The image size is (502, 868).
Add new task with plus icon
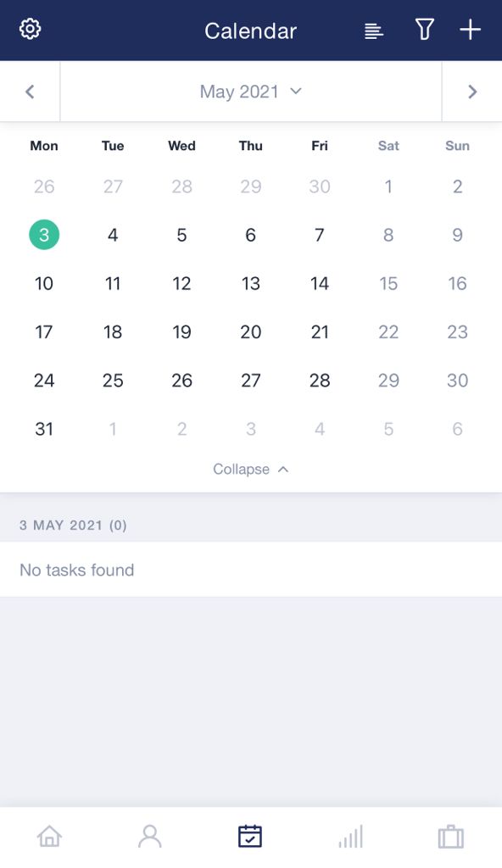point(470,30)
